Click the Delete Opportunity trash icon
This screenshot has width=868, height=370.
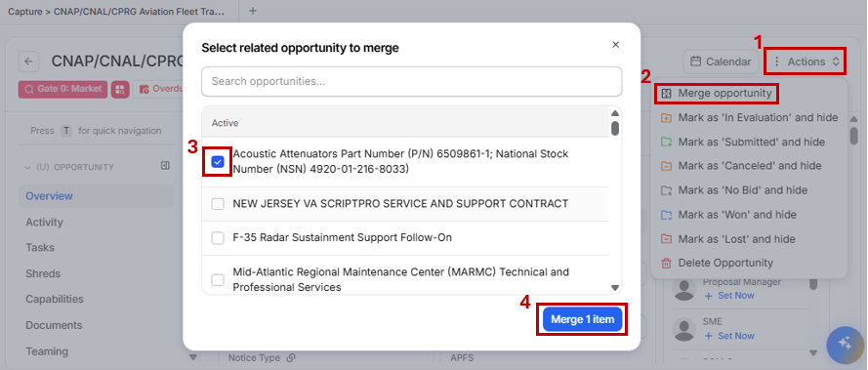667,263
